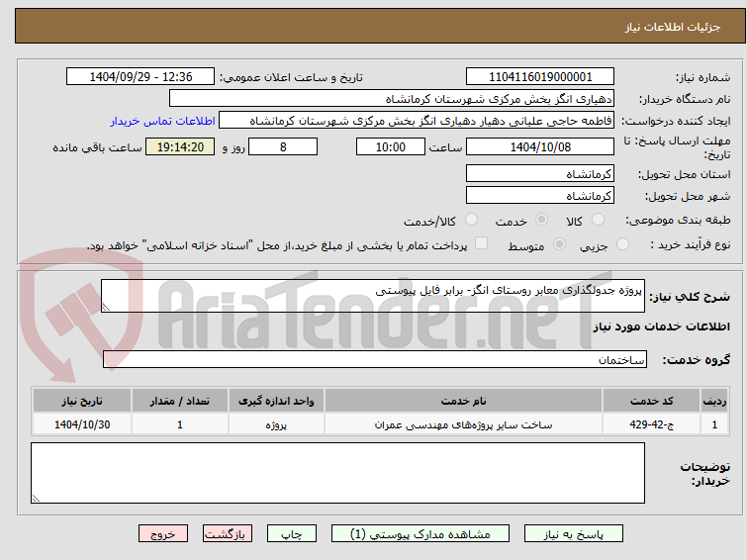
Task: Select the کالا/خدمت radio button
Action: 471,220
